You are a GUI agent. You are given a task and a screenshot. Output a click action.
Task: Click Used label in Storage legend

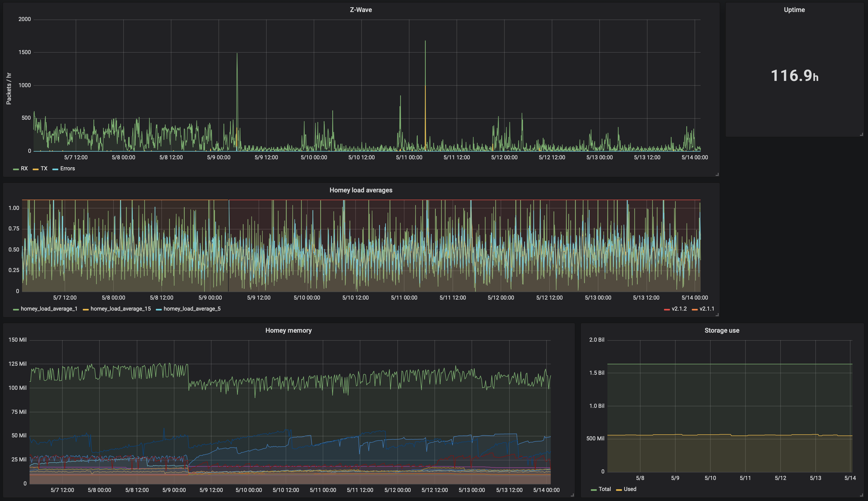[630, 489]
